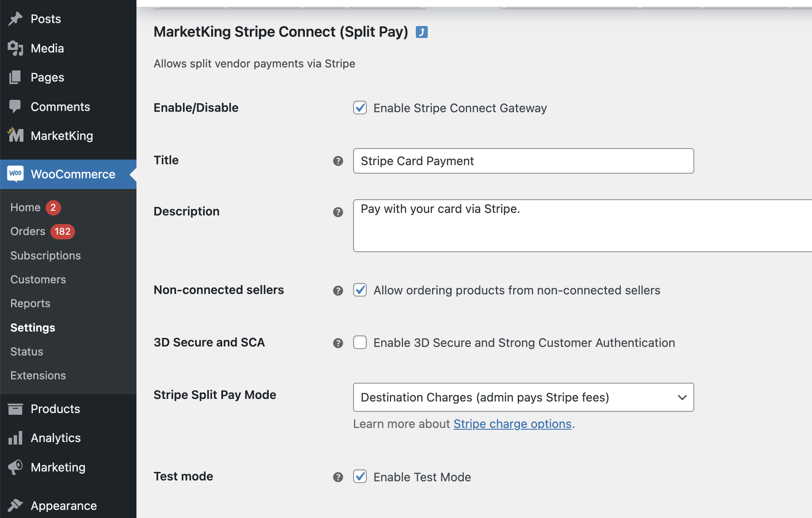This screenshot has height=518, width=812.
Task: Open Pages menu in sidebar
Action: coord(68,77)
